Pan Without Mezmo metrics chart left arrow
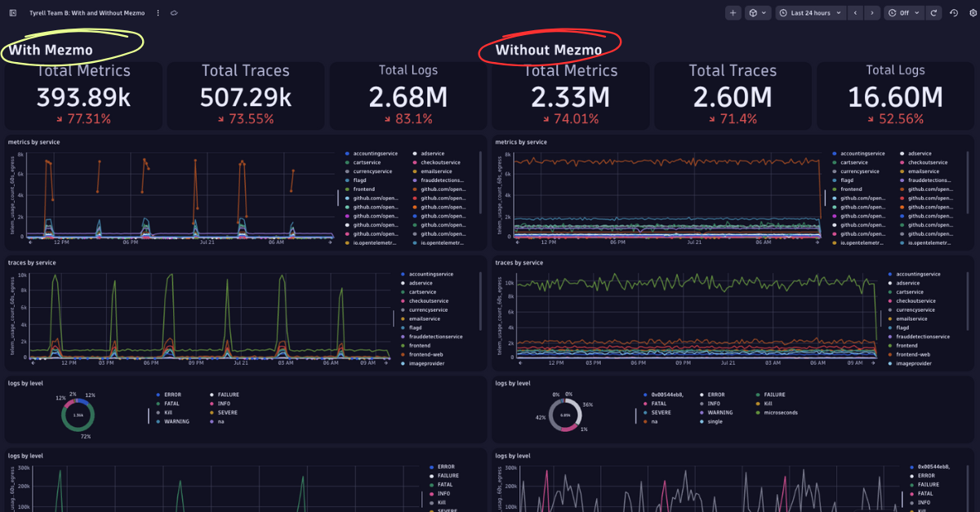The width and height of the screenshot is (980, 512). point(519,242)
